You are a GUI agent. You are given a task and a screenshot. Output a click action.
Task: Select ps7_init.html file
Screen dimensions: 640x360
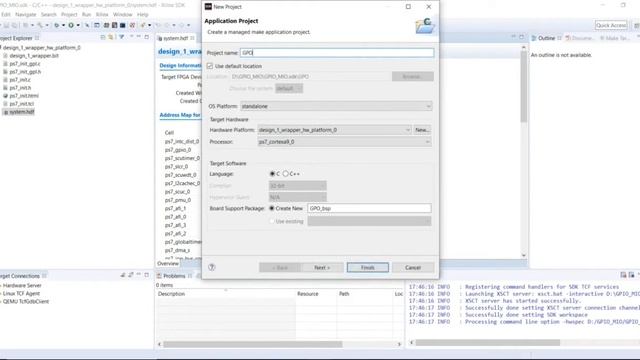[x=24, y=96]
